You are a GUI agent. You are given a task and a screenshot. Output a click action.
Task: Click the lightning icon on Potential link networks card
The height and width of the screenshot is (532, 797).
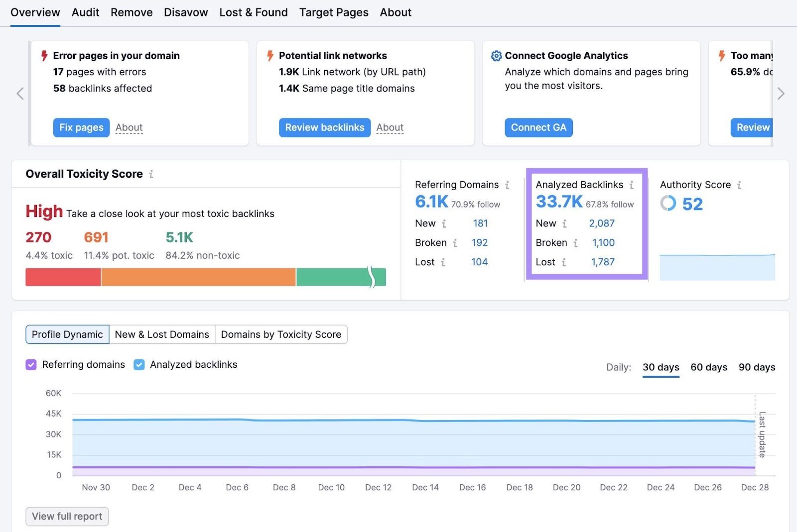click(270, 56)
